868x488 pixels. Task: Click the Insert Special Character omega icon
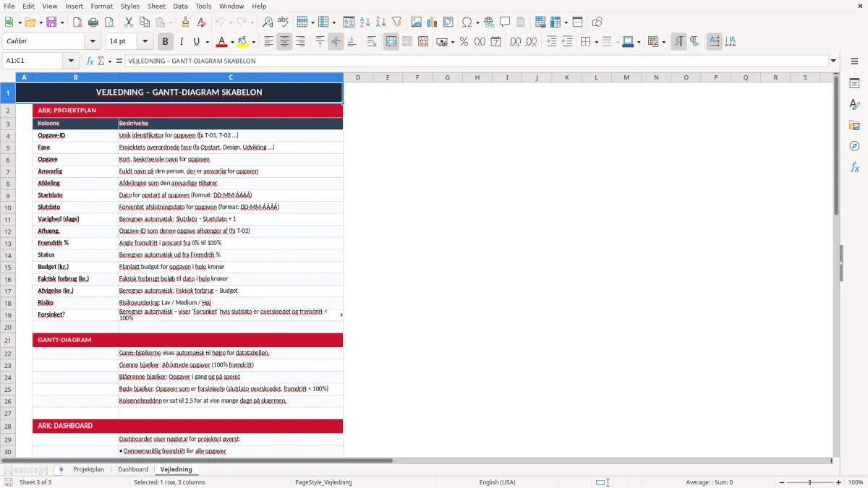(467, 22)
